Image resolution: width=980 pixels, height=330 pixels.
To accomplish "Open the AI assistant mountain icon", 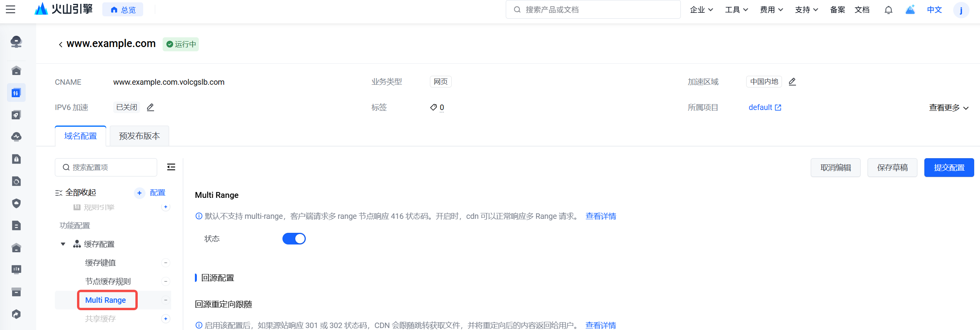I will (910, 9).
